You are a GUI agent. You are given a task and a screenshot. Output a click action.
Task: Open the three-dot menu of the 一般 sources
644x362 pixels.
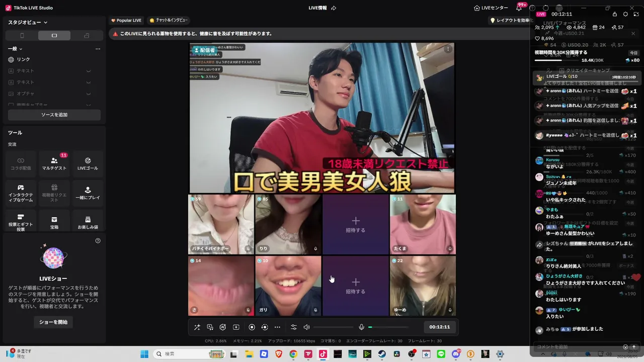pos(98,49)
